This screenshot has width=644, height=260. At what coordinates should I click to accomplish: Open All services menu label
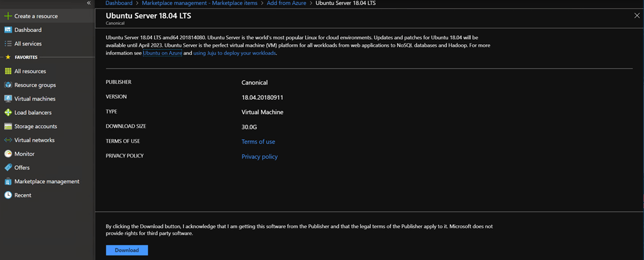coord(28,44)
